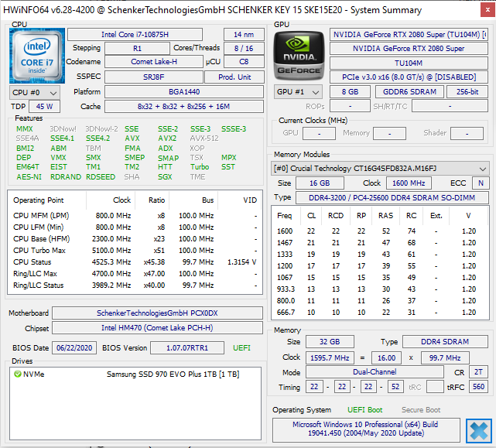This screenshot has height=448, width=496.
Task: Click the R1 stepping value
Action: (137, 49)
